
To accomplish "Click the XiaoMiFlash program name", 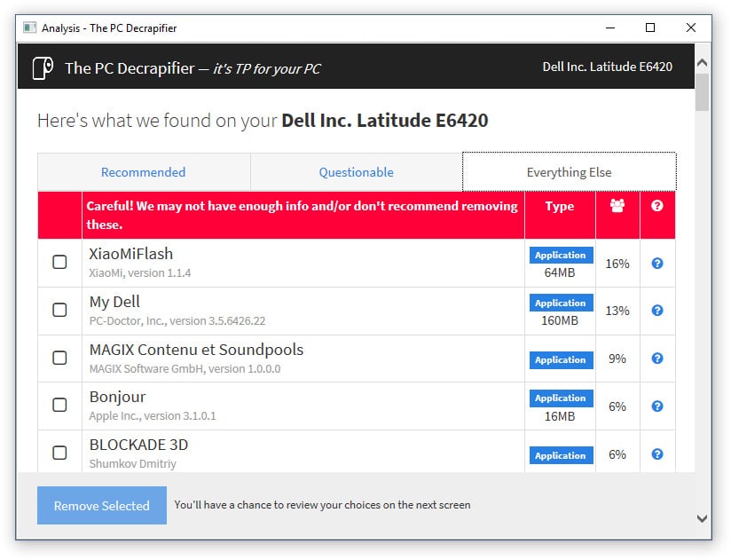I will pos(131,254).
